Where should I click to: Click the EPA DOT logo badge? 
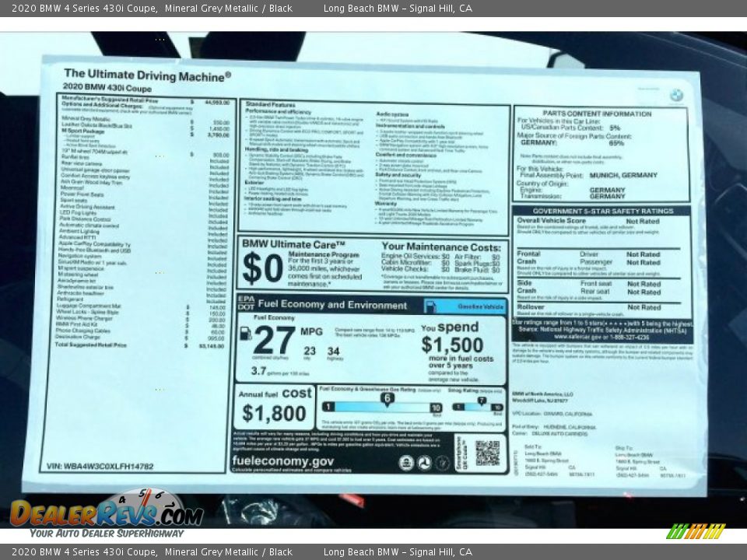[x=247, y=303]
